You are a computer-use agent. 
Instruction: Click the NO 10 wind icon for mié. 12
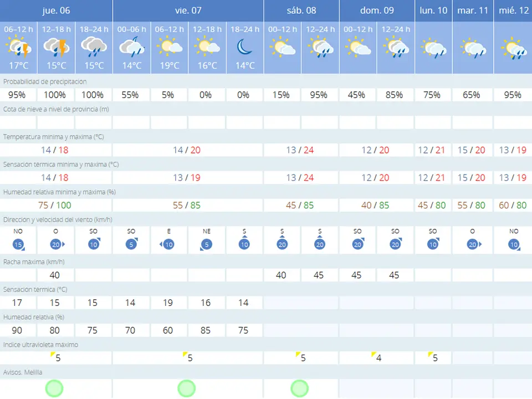tap(514, 244)
